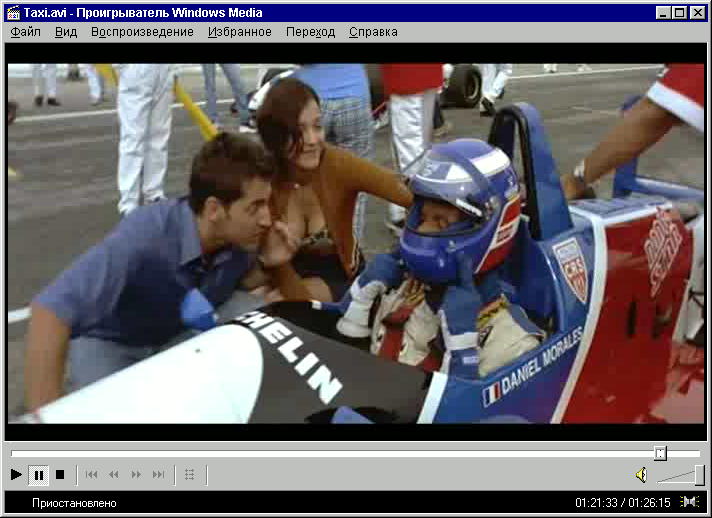This screenshot has width=712, height=518.
Task: Open the Справка menu
Action: click(x=373, y=32)
